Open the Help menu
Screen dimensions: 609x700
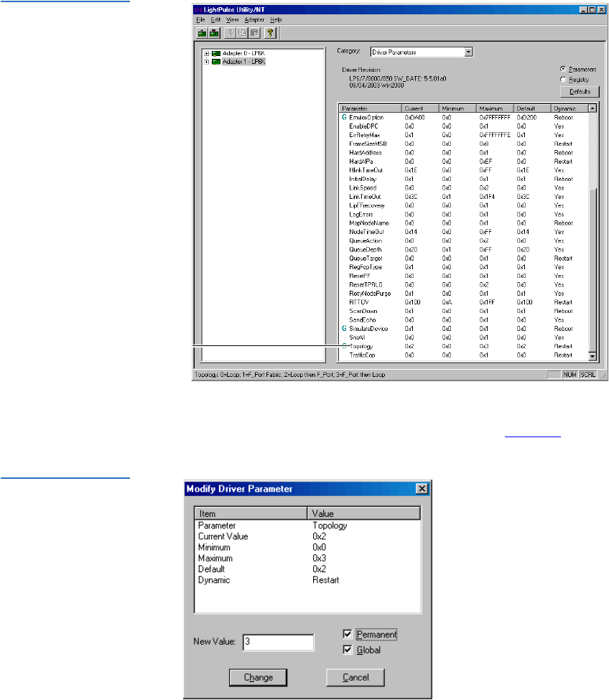tap(276, 19)
